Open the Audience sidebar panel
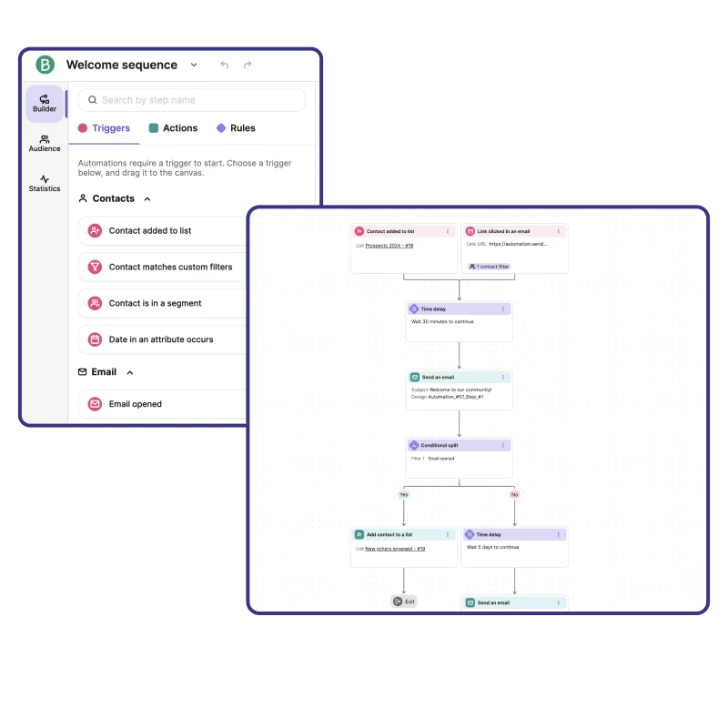728x728 pixels. click(45, 143)
